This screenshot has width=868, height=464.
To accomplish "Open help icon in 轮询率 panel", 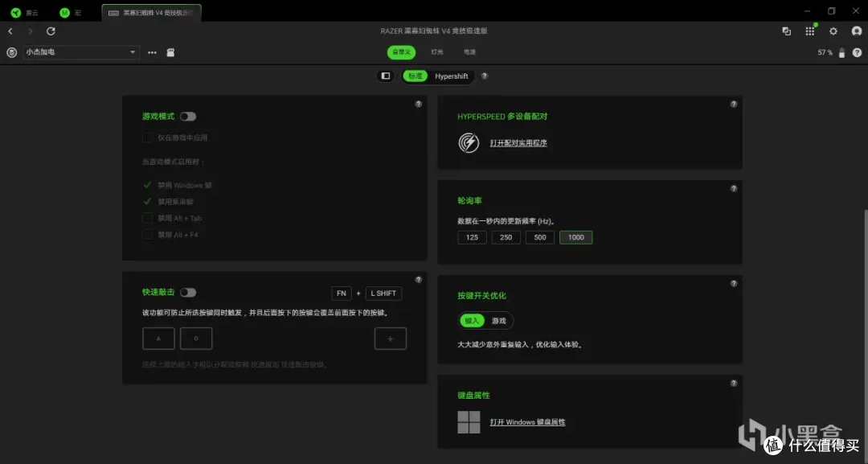I will (x=734, y=188).
